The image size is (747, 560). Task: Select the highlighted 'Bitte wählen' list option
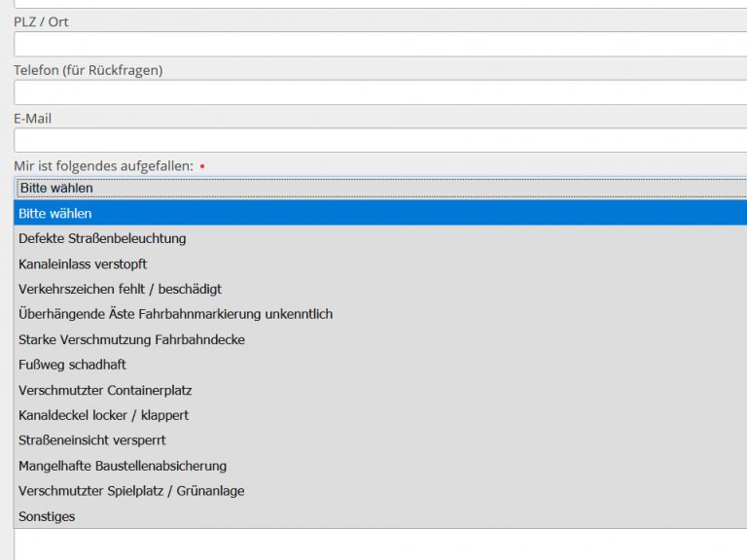coord(55,213)
